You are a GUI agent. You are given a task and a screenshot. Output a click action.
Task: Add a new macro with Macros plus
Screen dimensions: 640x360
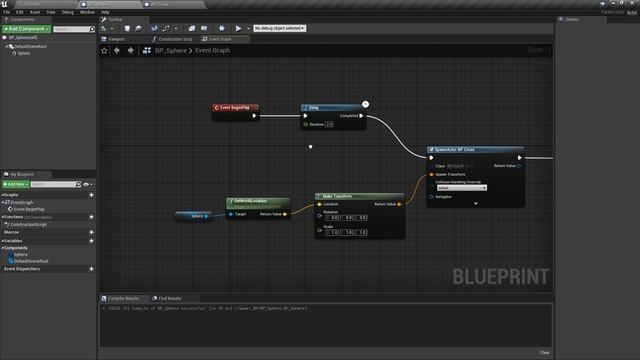point(91,232)
